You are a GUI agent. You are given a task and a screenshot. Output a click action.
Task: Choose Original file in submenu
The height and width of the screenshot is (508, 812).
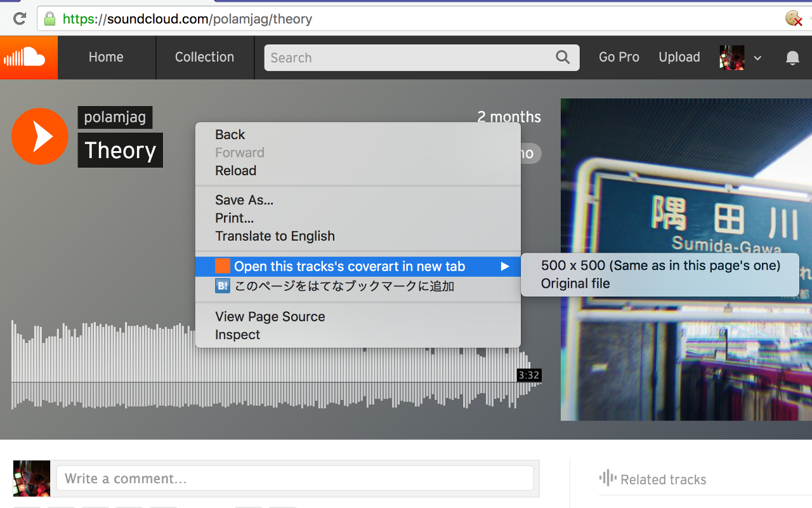[x=575, y=283]
